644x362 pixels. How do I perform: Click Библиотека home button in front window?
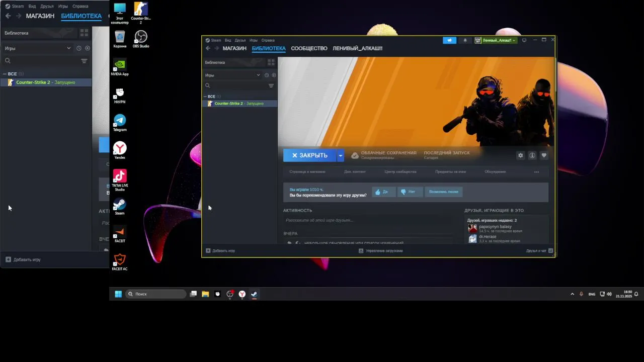tap(233, 62)
